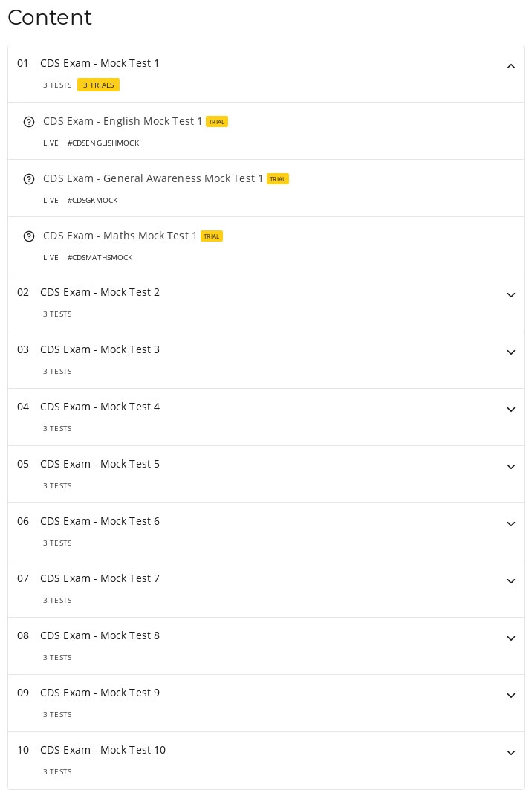Expand Mock Test 10 with its chevron

[x=511, y=753]
